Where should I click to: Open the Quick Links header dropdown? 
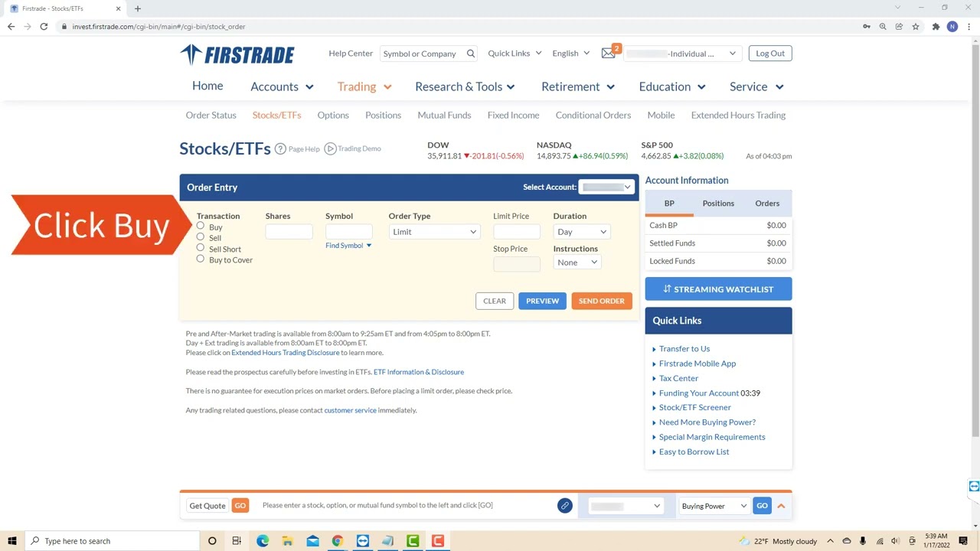click(x=514, y=54)
